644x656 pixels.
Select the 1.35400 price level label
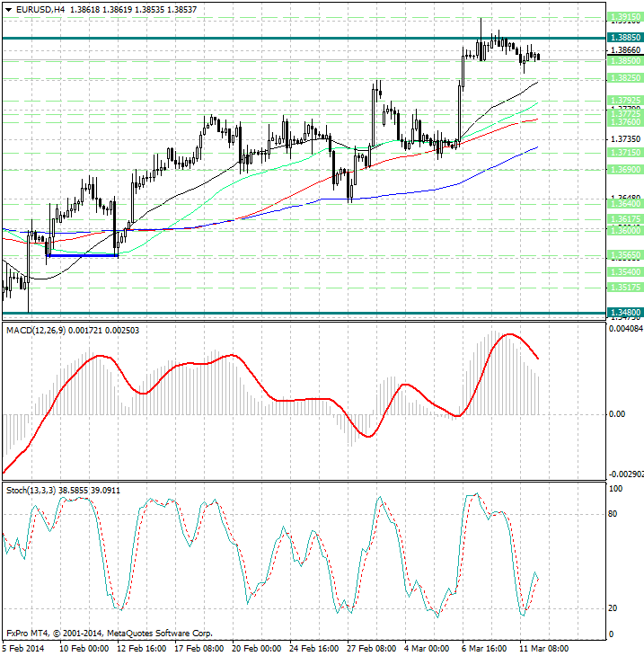point(625,272)
